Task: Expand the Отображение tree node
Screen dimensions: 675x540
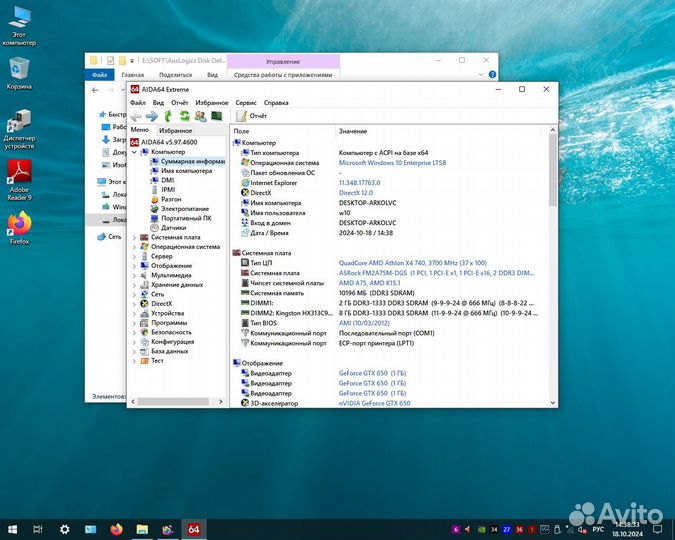Action: [x=135, y=266]
